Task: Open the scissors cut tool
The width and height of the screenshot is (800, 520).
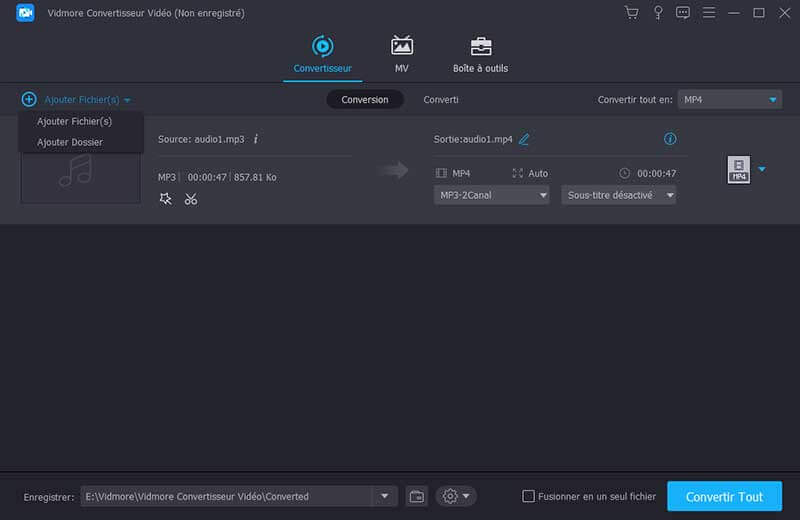Action: (191, 199)
